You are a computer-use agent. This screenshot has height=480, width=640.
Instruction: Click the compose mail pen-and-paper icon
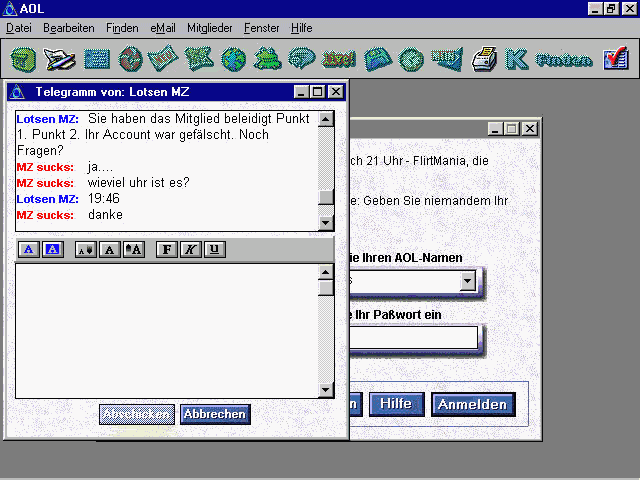[59, 59]
